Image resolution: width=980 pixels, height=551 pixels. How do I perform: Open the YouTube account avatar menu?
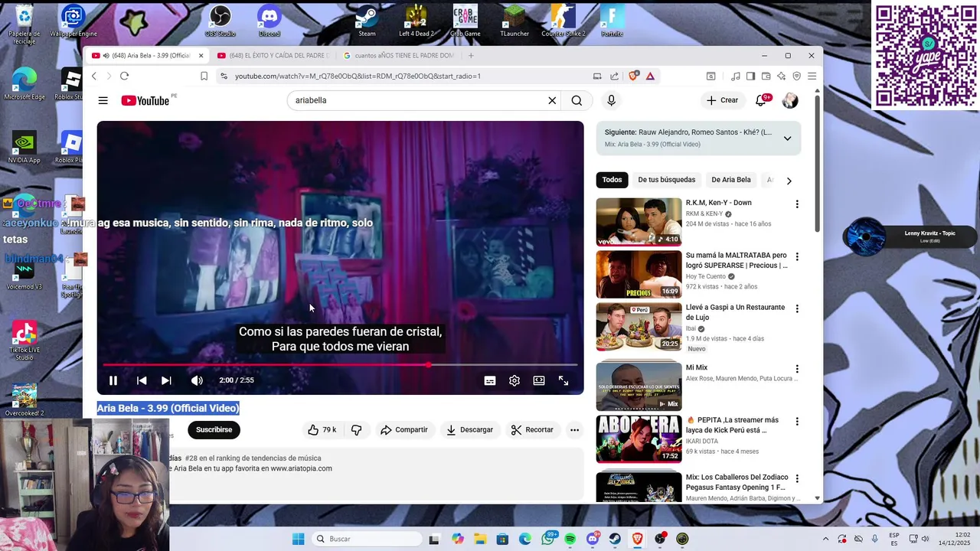click(x=790, y=100)
